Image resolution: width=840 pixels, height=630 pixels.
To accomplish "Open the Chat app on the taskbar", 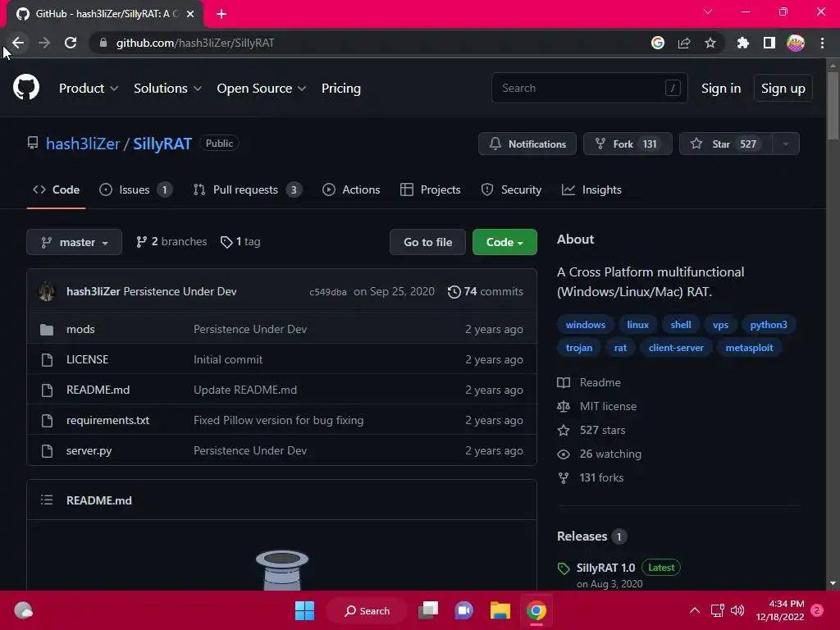I will click(x=464, y=610).
